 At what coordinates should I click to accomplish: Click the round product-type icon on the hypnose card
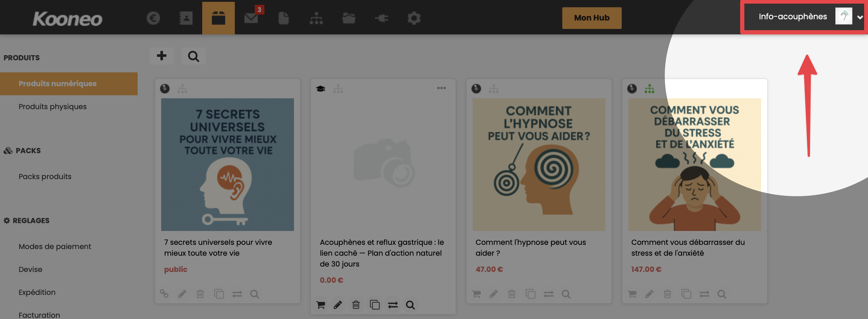[476, 89]
